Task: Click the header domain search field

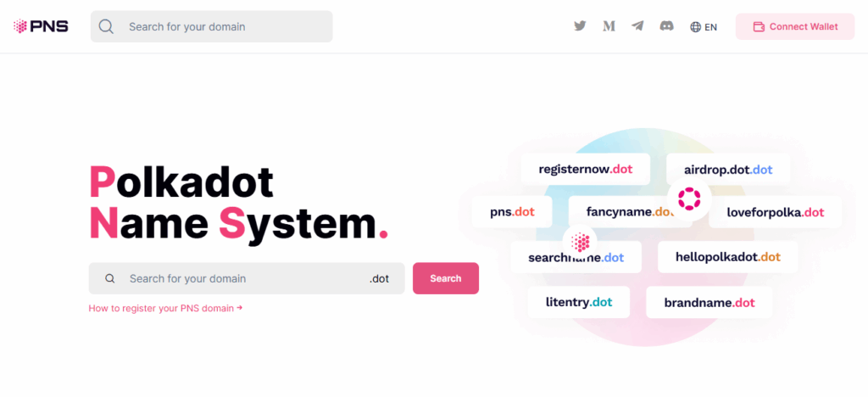Action: coord(211,26)
